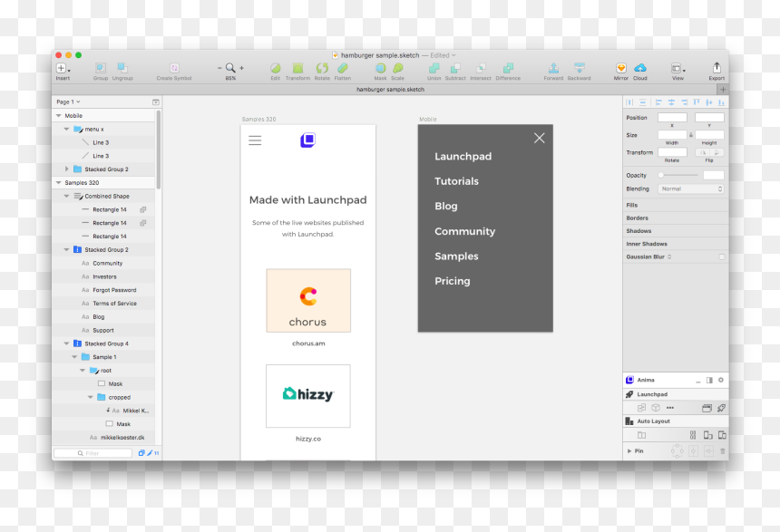Click the zoom in plus button

pyautogui.click(x=242, y=68)
